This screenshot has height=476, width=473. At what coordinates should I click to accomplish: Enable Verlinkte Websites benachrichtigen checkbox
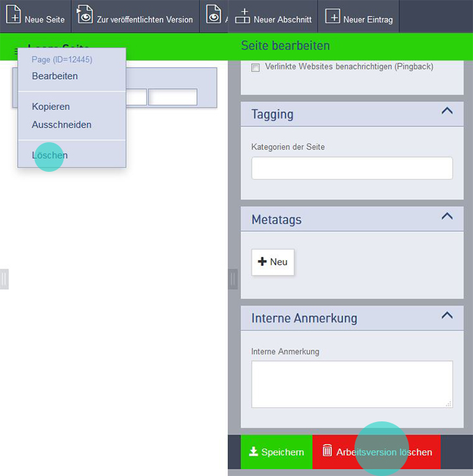point(256,68)
